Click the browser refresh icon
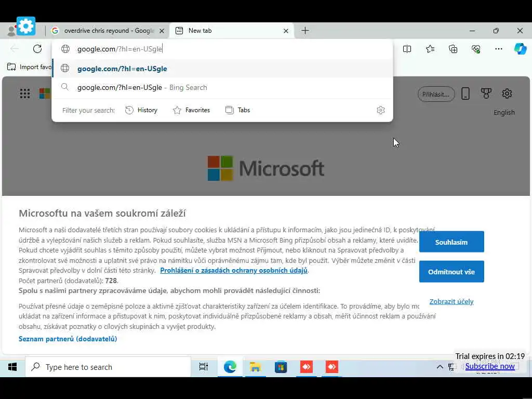The height and width of the screenshot is (399, 532). coord(37,49)
